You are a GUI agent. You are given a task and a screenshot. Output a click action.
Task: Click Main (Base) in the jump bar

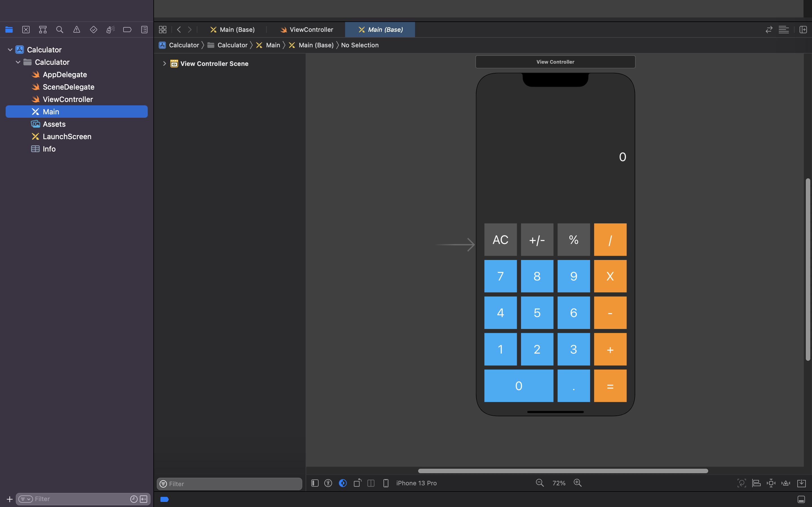pos(316,45)
